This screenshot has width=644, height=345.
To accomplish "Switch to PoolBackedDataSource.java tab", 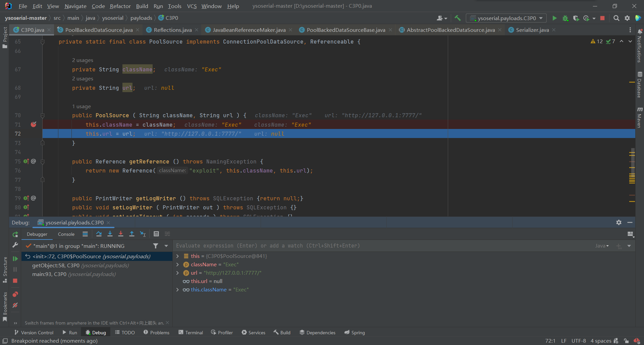I will [99, 30].
